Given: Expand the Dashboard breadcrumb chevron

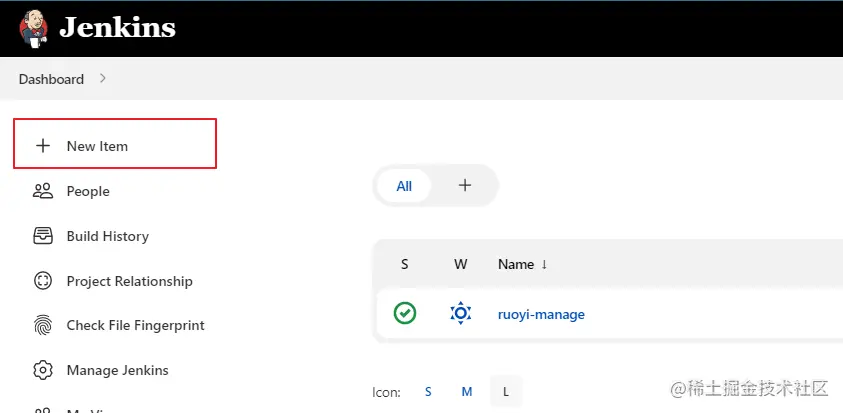Looking at the screenshot, I should pyautogui.click(x=103, y=79).
